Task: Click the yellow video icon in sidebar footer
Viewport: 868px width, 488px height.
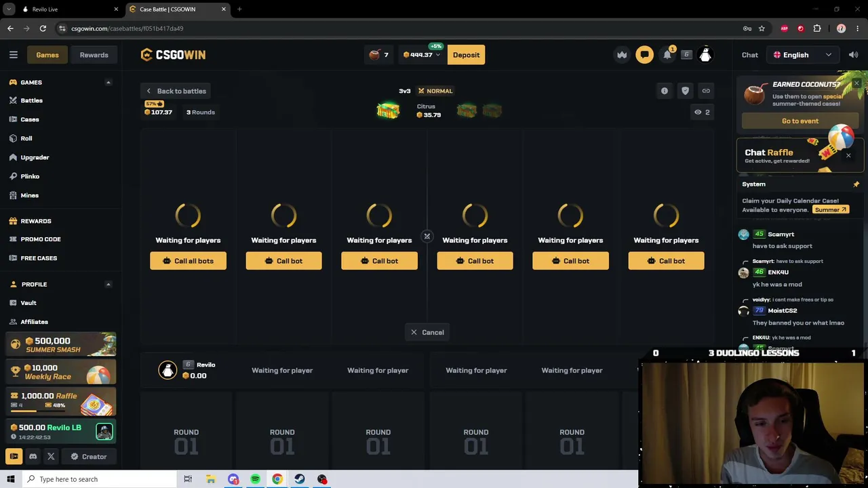Action: (x=14, y=457)
